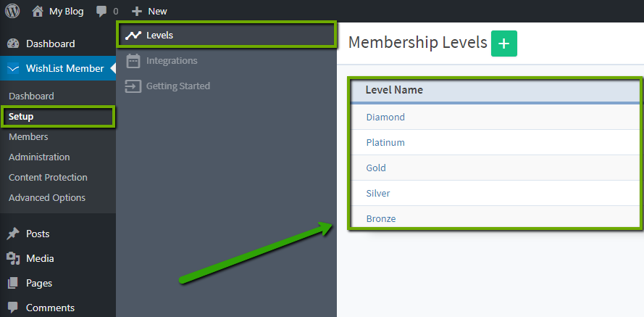Open Members submenu item

(28, 136)
